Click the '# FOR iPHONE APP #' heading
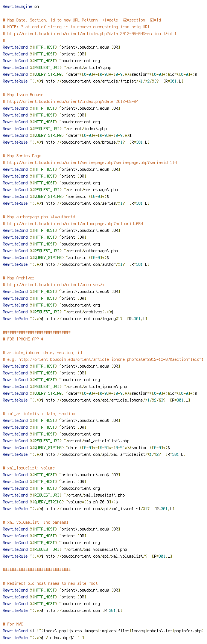 coord(23,339)
